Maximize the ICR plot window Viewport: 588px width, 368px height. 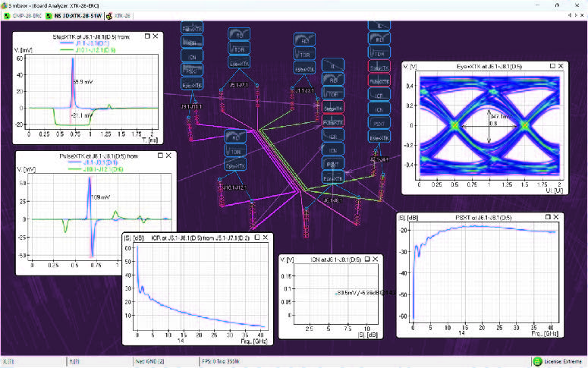point(256,237)
